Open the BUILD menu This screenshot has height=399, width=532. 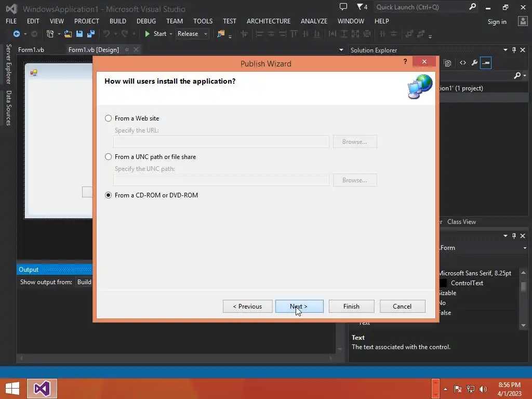pos(118,21)
